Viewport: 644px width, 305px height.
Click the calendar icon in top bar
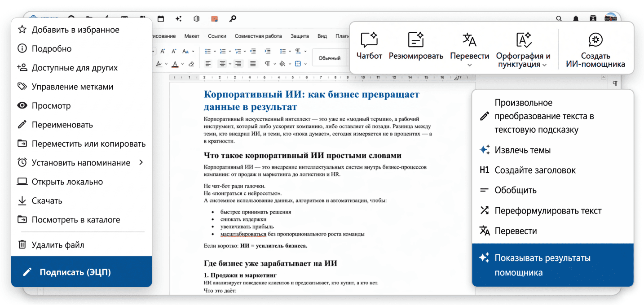(161, 19)
